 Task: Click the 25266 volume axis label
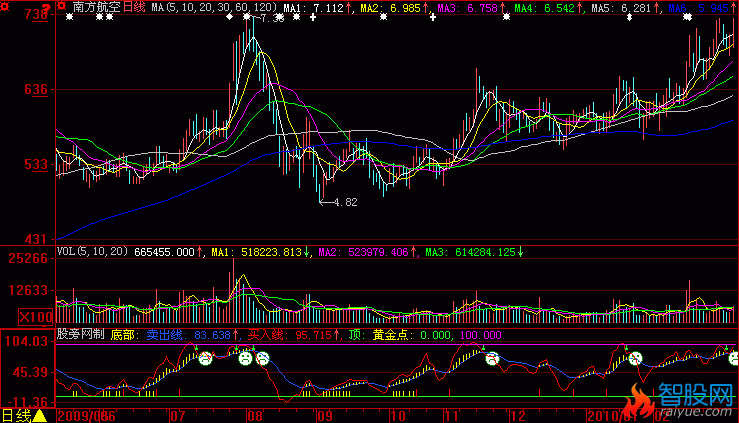click(x=28, y=258)
